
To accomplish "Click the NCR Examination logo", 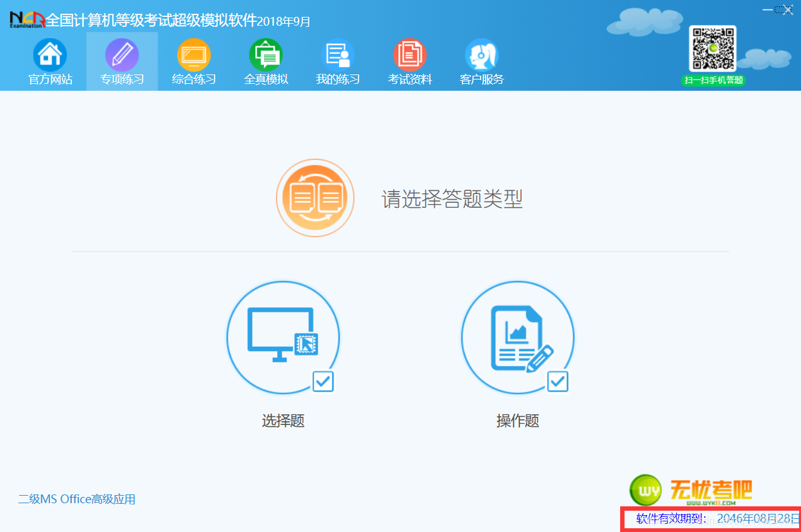I will click(x=27, y=19).
